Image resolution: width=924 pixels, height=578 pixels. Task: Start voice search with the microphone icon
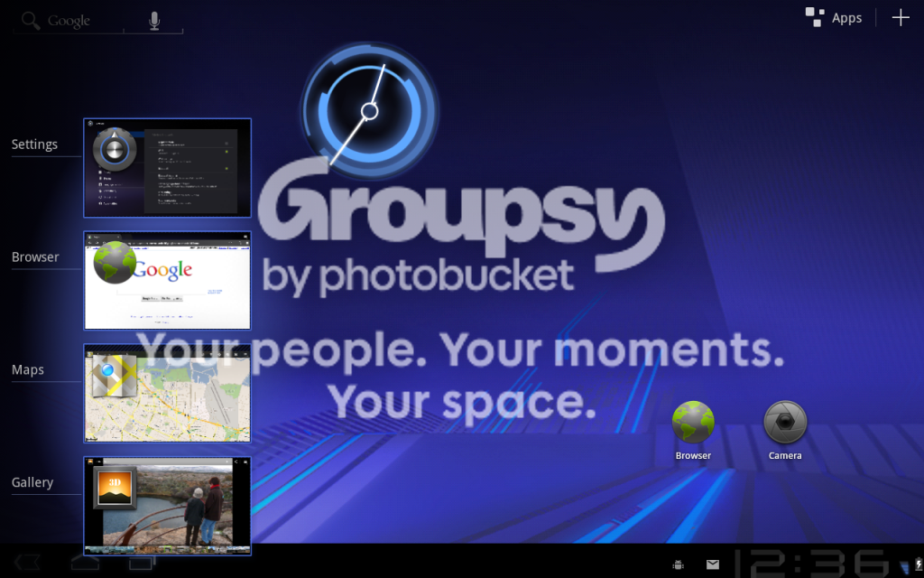(x=154, y=21)
